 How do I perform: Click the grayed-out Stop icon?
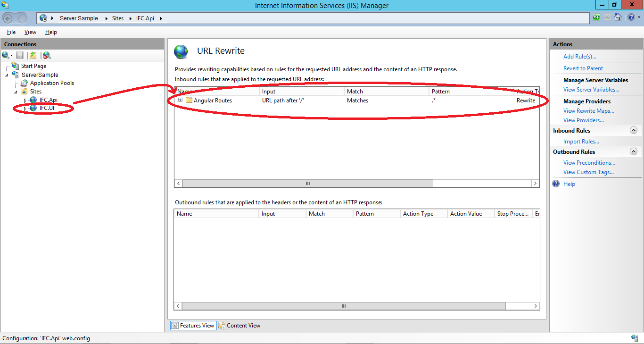click(x=607, y=17)
